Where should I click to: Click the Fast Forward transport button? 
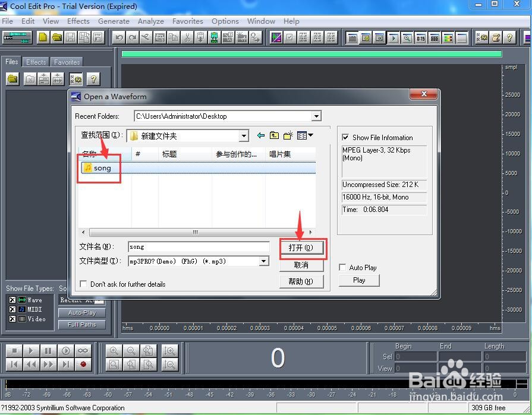click(48, 365)
